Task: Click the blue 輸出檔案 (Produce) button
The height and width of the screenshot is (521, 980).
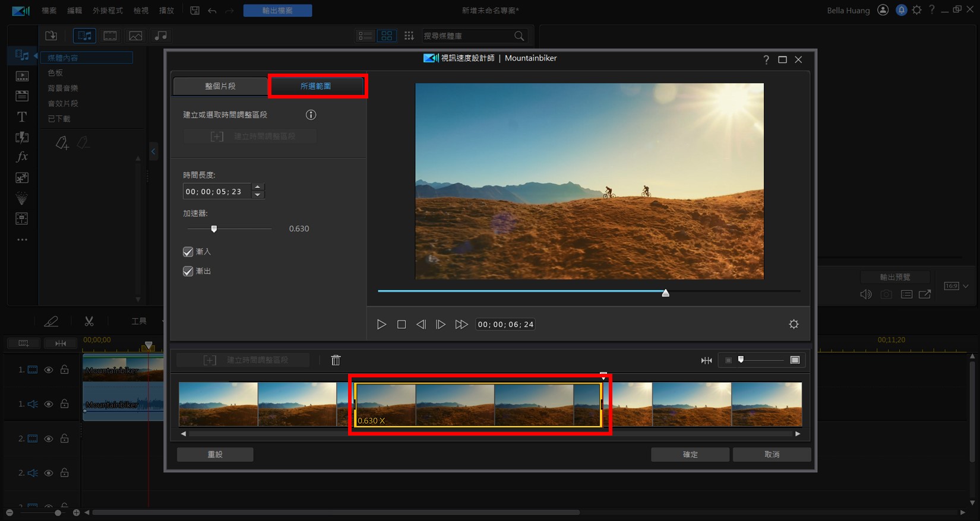Action: pyautogui.click(x=277, y=11)
